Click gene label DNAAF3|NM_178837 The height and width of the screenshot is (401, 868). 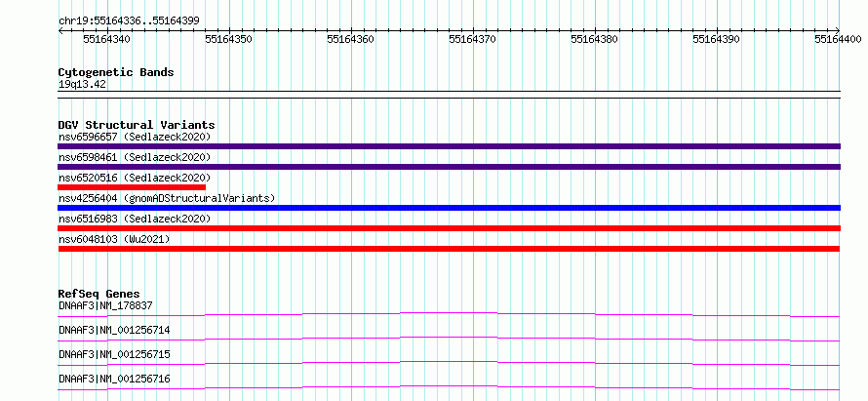pyautogui.click(x=105, y=305)
